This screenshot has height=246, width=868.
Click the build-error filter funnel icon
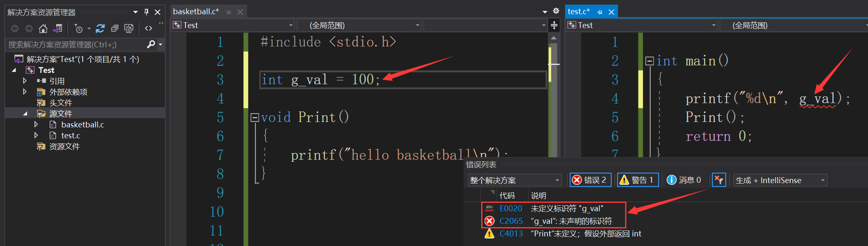pos(719,180)
